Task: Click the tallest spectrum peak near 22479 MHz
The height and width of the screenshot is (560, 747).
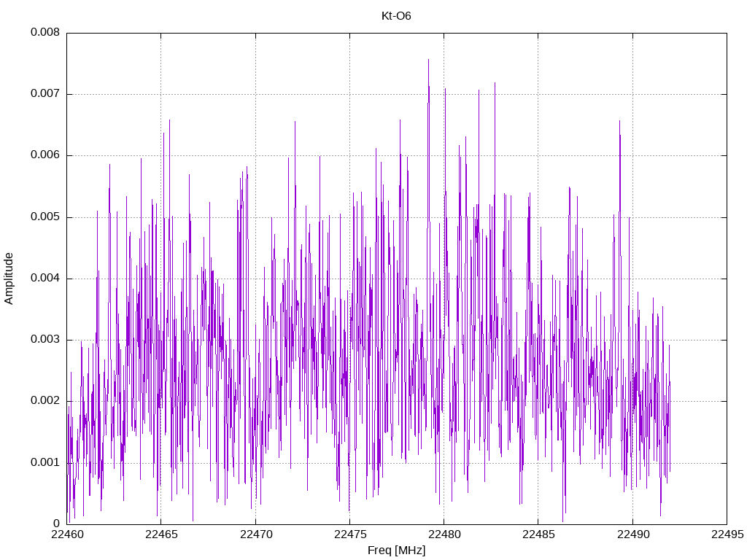Action: 428,61
